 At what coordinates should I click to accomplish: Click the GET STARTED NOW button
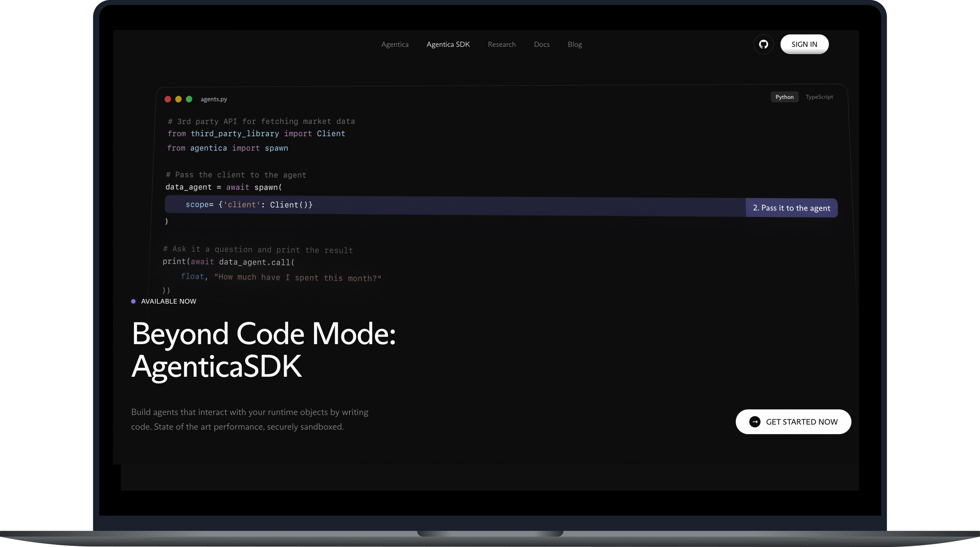(793, 422)
